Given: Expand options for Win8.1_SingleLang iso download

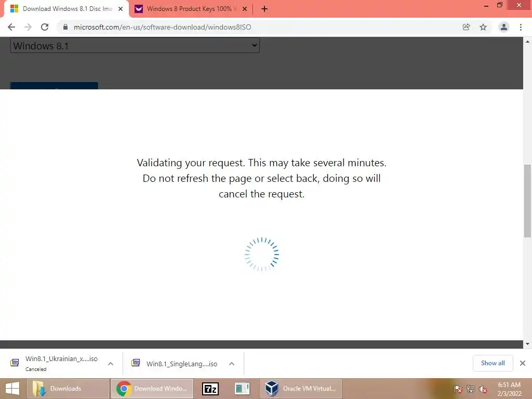Looking at the screenshot, I should pyautogui.click(x=232, y=364).
